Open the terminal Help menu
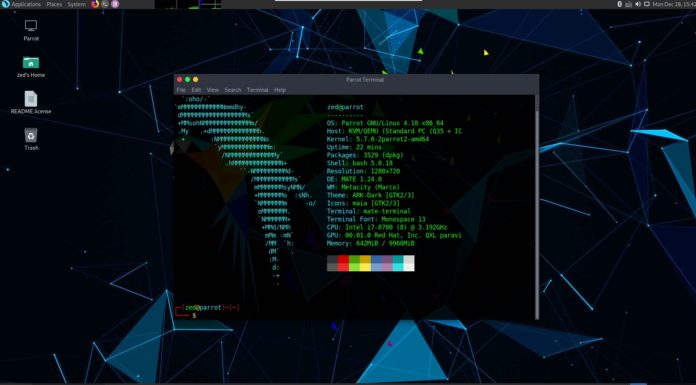This screenshot has height=385, width=696. click(280, 90)
